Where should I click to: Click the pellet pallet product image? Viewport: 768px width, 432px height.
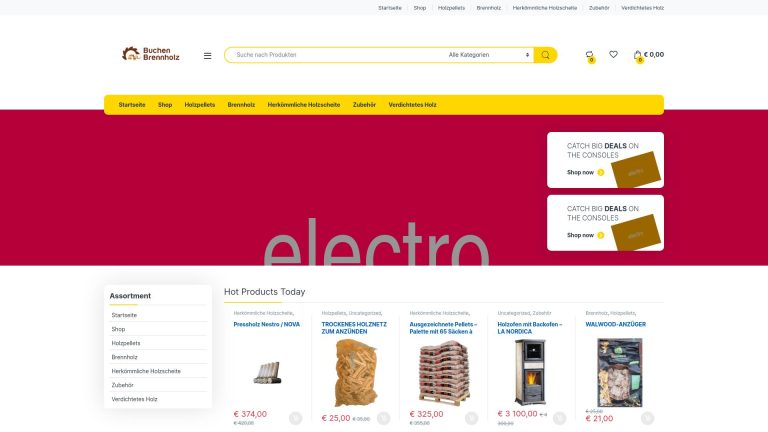pos(443,372)
